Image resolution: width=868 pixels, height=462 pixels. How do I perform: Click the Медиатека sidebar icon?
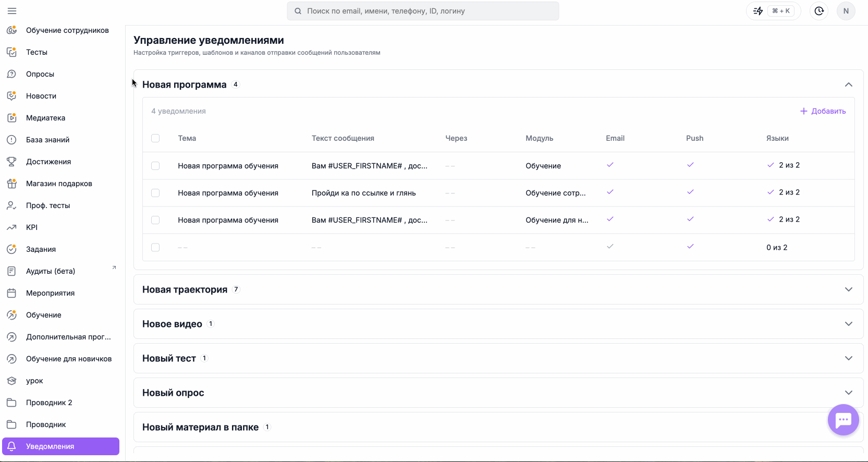11,118
